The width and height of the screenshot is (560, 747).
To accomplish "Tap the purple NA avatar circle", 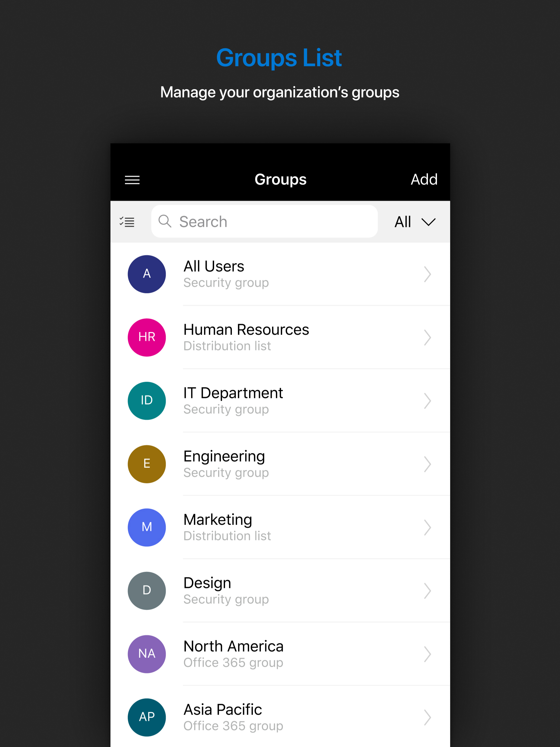I will (147, 654).
